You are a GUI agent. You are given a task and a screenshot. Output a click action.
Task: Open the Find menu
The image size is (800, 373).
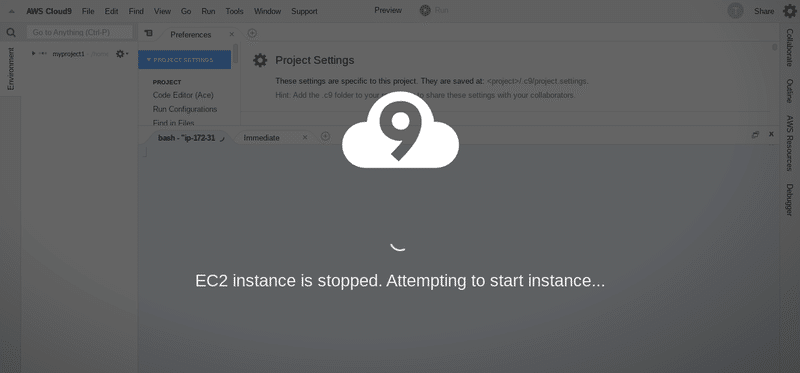tap(136, 11)
